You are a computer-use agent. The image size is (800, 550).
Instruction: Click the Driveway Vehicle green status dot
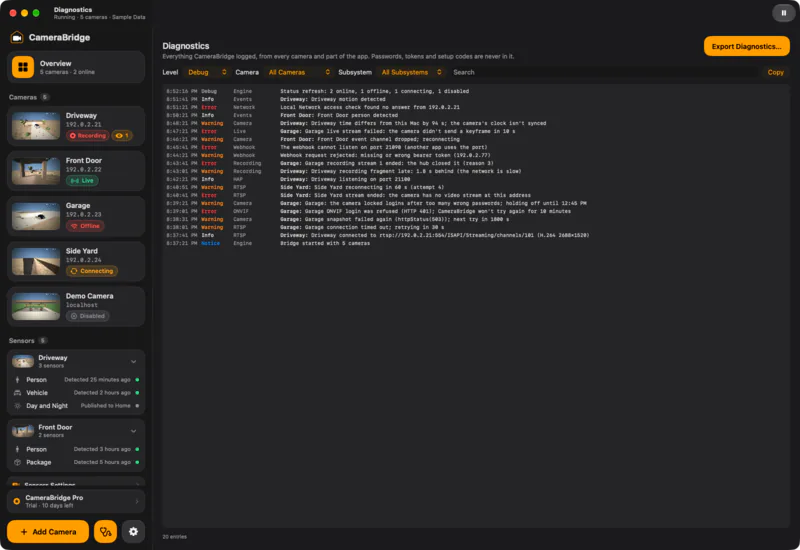(x=137, y=393)
